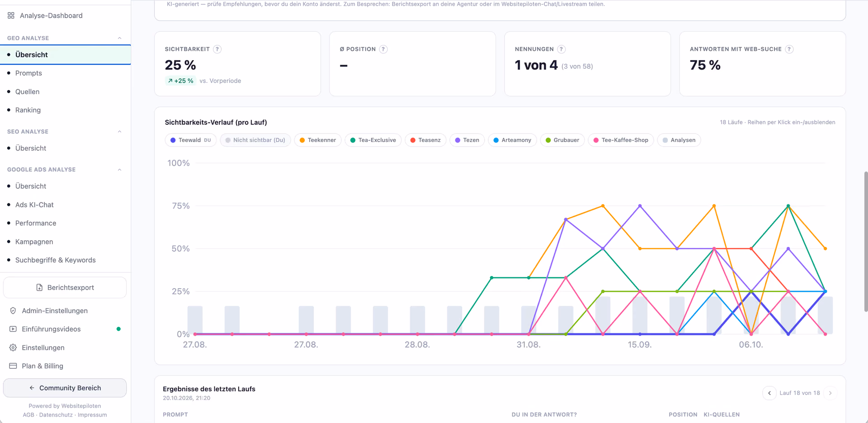Click the orange Teekenner point at 06.10.
The height and width of the screenshot is (423, 868).
[x=751, y=334]
